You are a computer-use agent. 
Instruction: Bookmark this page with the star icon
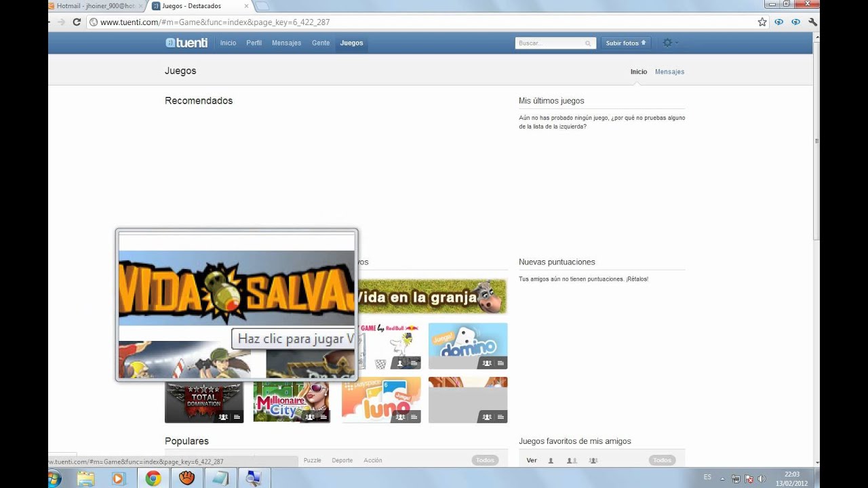[x=762, y=22]
